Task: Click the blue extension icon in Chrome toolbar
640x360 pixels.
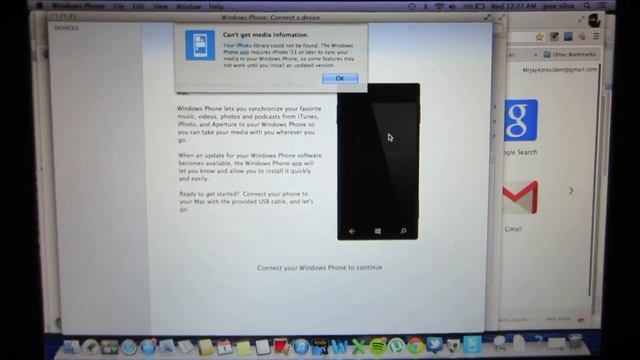Action: pyautogui.click(x=568, y=37)
